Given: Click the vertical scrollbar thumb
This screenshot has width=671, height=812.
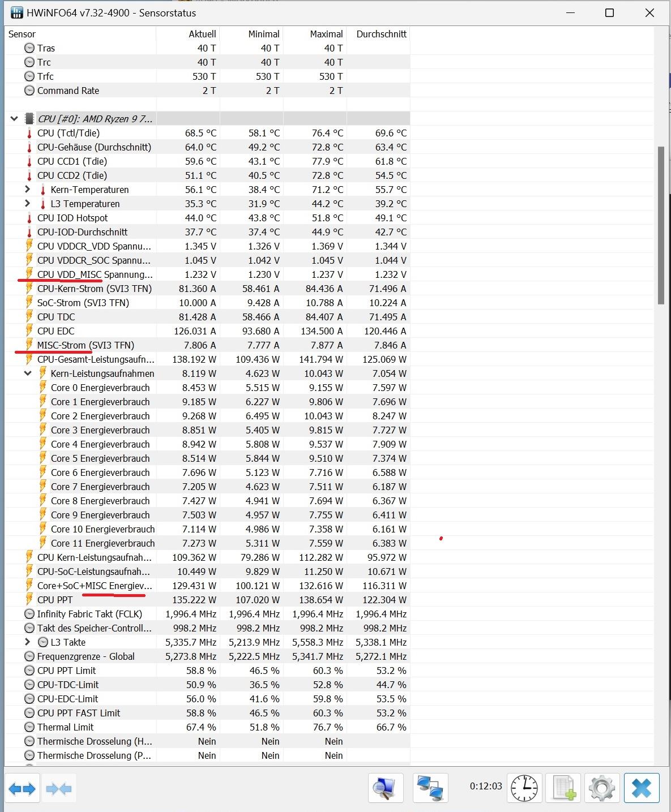Looking at the screenshot, I should [x=661, y=225].
